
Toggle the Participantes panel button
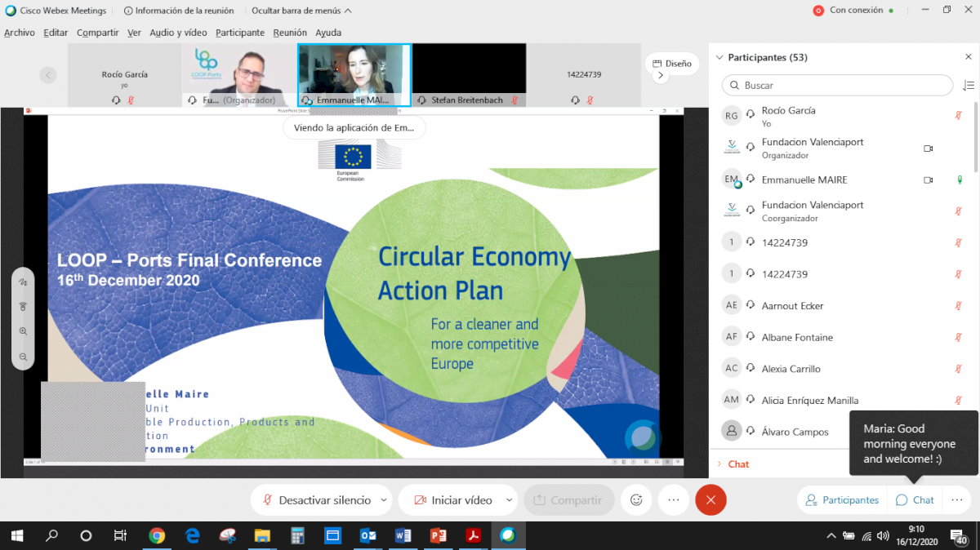coord(842,500)
